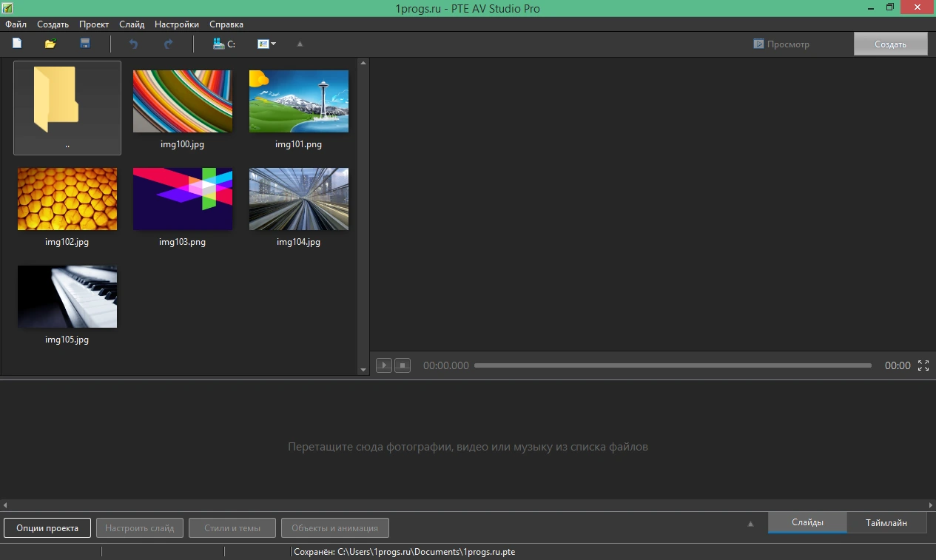Viewport: 936px width, 560px height.
Task: Open the Файл menu
Action: (x=16, y=24)
